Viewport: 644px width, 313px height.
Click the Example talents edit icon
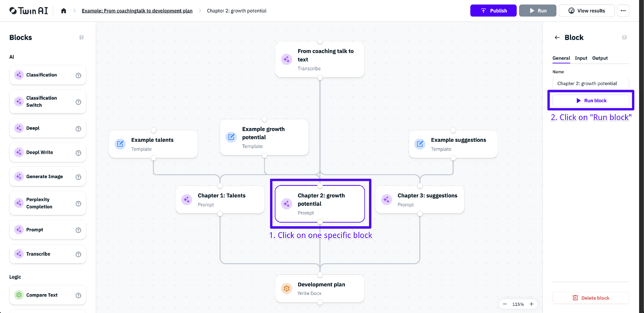(120, 144)
